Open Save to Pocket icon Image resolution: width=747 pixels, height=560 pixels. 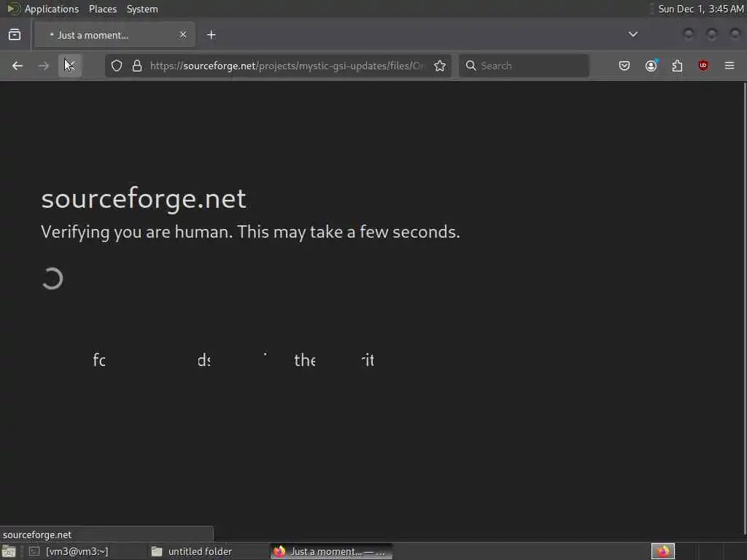click(x=624, y=66)
